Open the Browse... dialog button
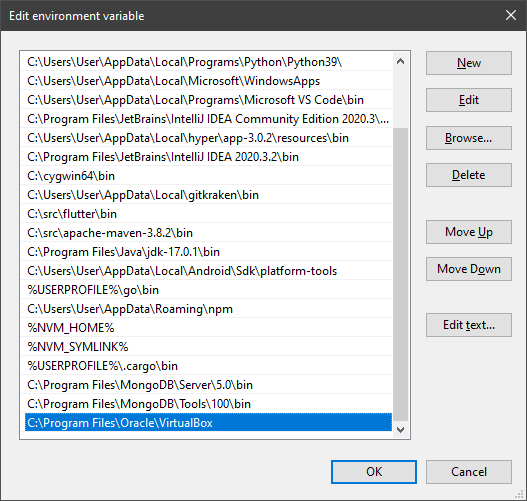 point(469,138)
